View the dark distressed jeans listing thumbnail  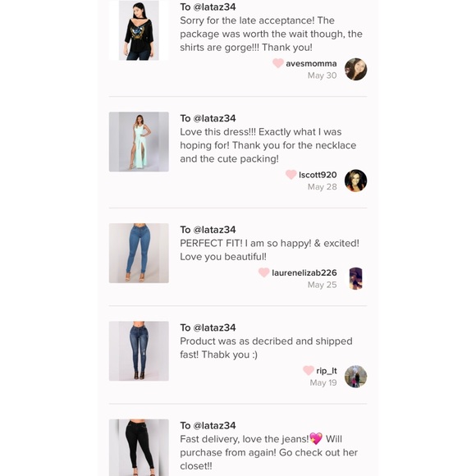coord(139,351)
